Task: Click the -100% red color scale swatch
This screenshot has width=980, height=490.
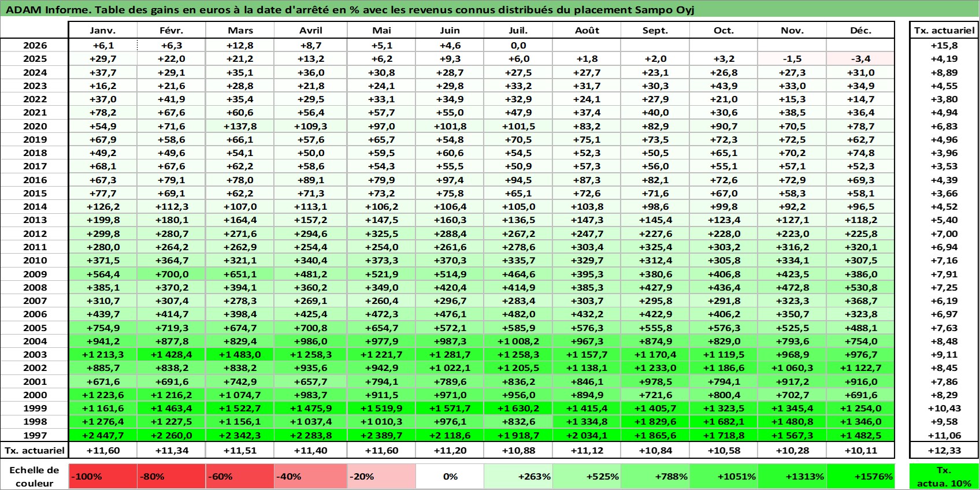Action: 103,476
